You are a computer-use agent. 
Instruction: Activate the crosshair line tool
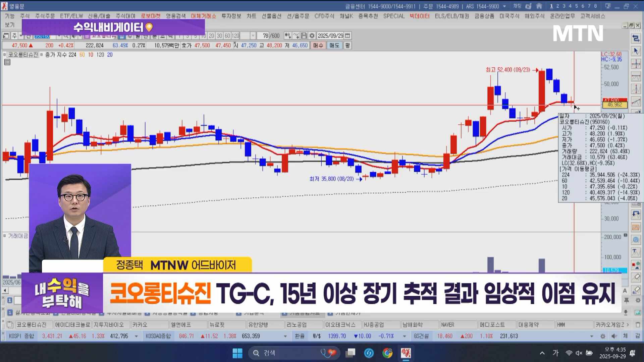[x=636, y=64]
